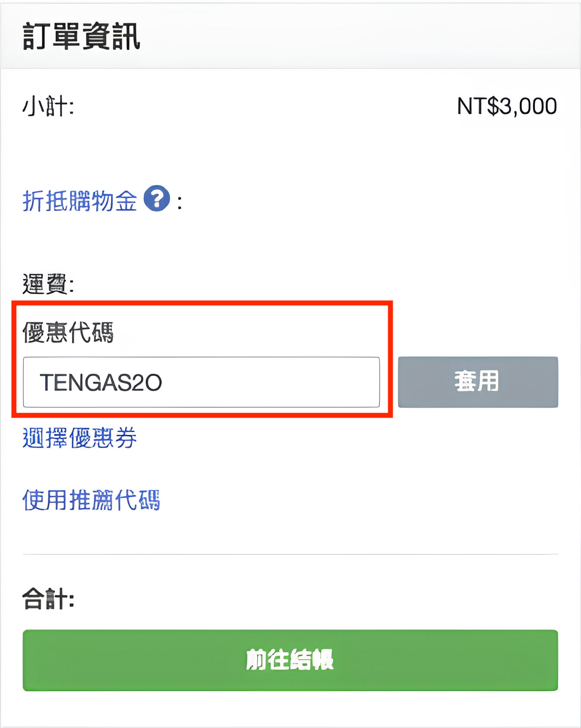Click the TENGAS2O text in the code field

point(101,383)
